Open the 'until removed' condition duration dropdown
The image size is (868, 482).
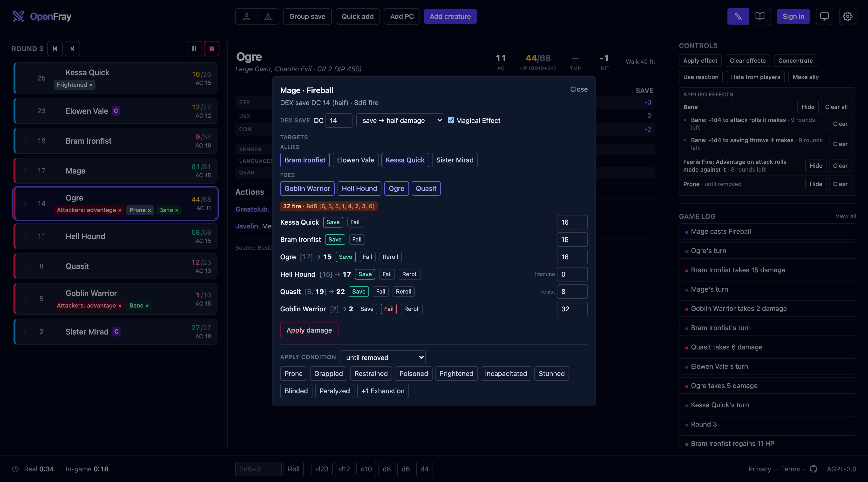(383, 357)
